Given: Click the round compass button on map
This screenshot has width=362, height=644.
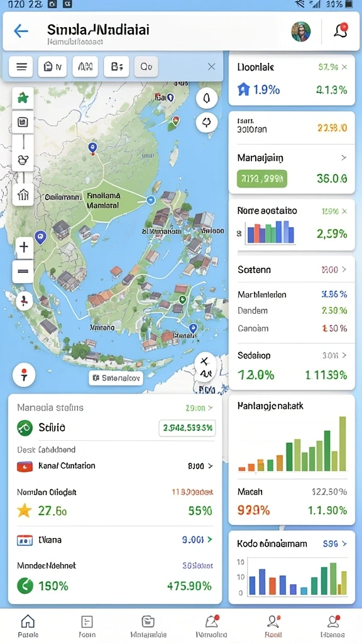Looking at the screenshot, I should (206, 98).
